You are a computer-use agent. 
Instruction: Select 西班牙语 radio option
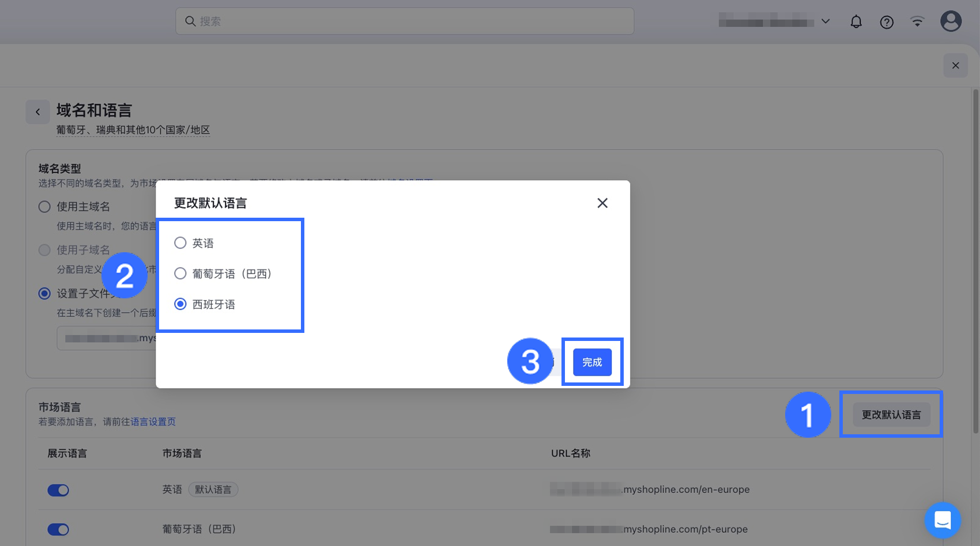[x=180, y=304]
